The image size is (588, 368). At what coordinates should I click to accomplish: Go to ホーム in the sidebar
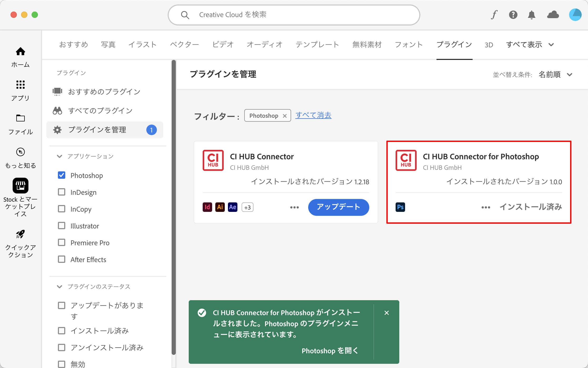click(x=21, y=57)
